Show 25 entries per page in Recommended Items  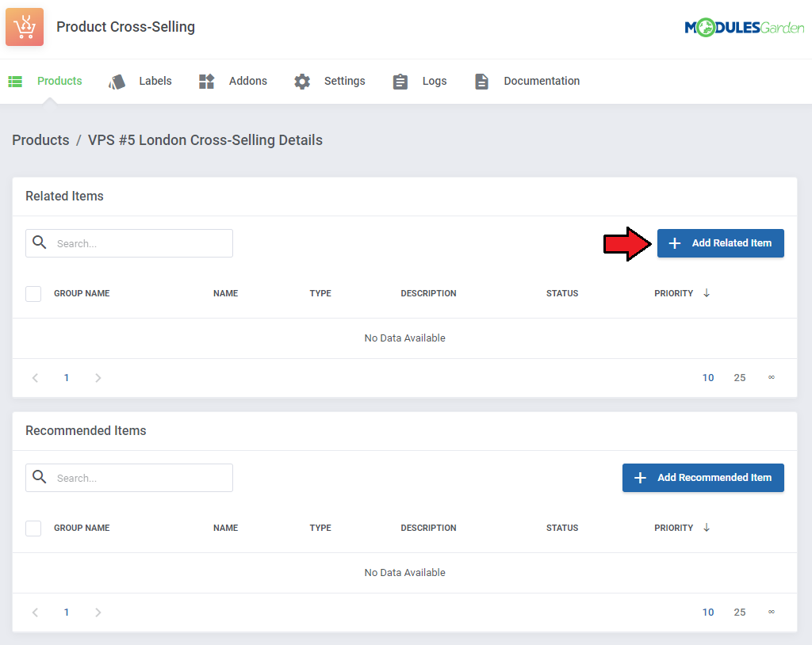pos(740,613)
